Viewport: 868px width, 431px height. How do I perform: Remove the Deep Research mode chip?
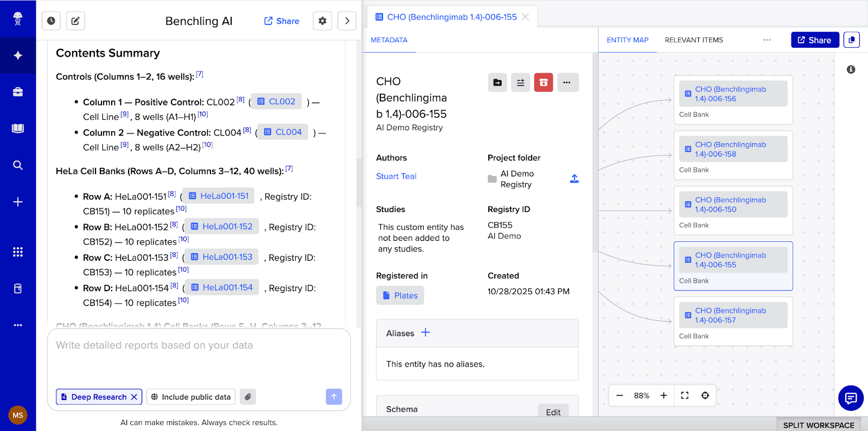coord(134,397)
